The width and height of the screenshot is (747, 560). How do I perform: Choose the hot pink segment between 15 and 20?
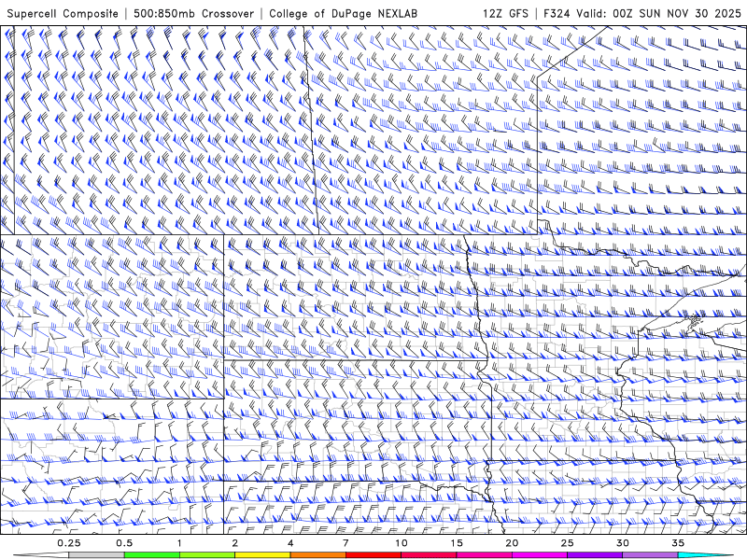484,555
